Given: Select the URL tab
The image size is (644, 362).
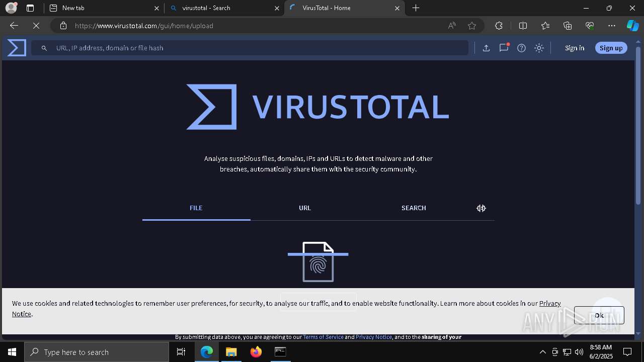Looking at the screenshot, I should click(x=305, y=208).
